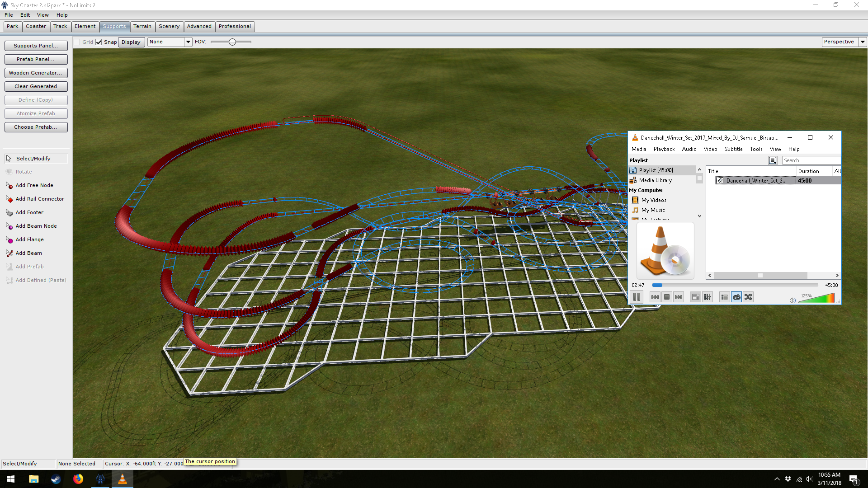The height and width of the screenshot is (488, 868).
Task: Select the Add Flange tool
Action: 29,239
